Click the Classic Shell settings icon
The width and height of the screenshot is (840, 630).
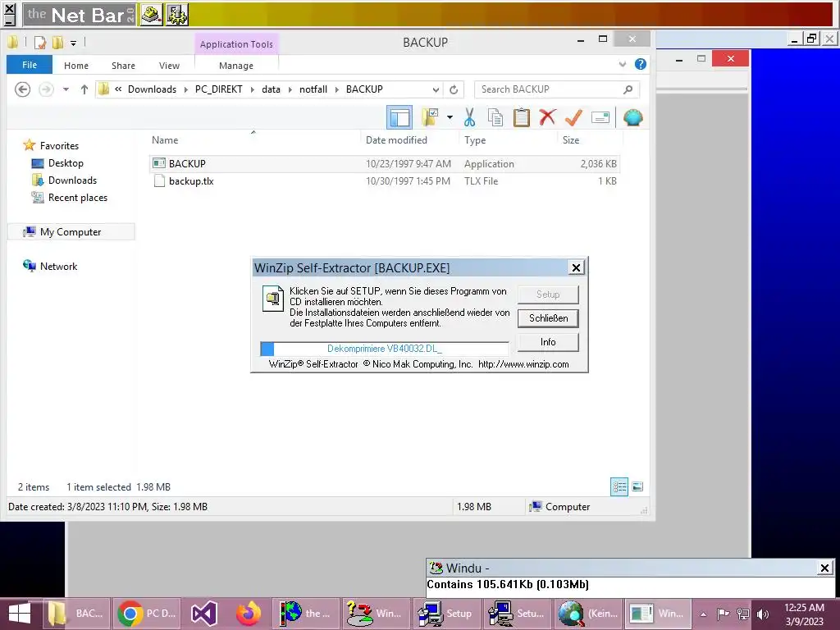632,117
